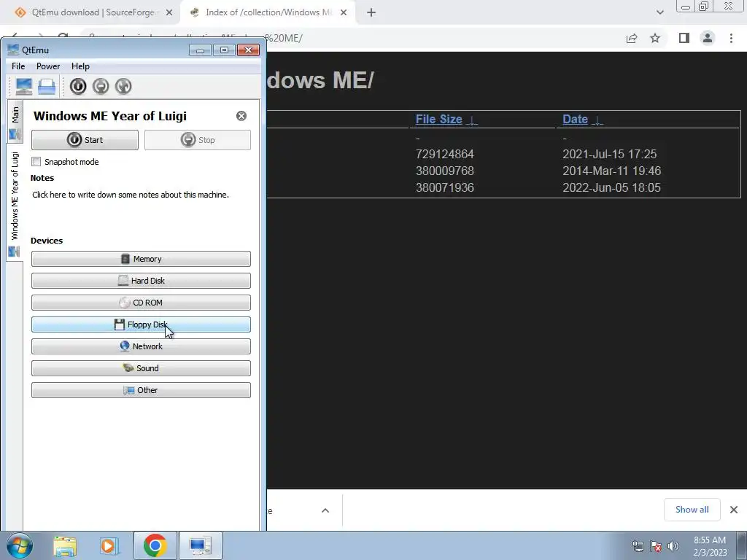Click the network tray icon
Screen dimensions: 747x560
(638, 546)
